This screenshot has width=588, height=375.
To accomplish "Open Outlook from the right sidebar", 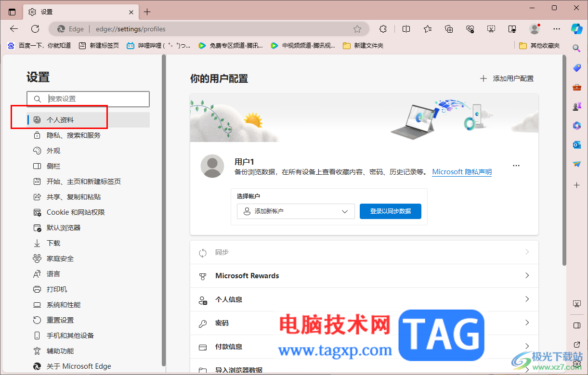I will point(576,145).
